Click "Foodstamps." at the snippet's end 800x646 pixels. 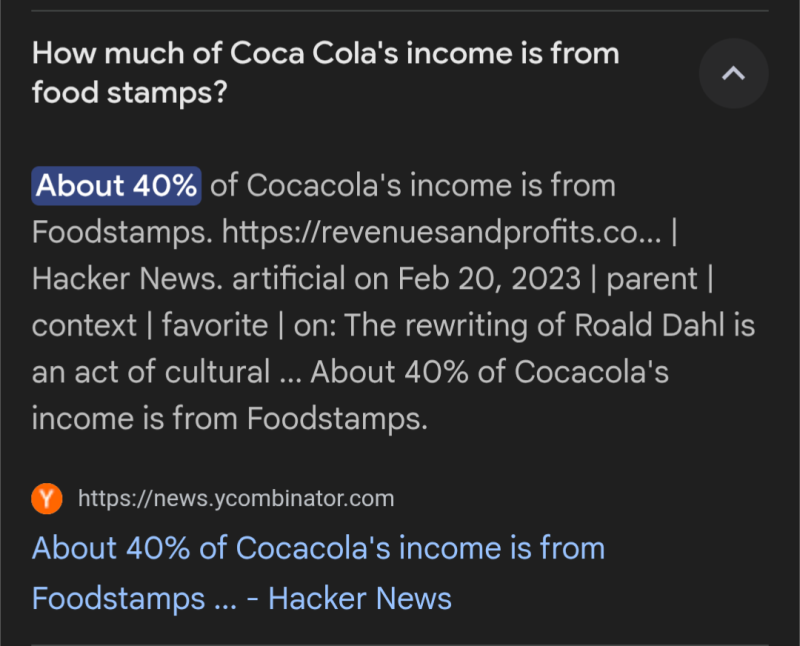click(337, 418)
